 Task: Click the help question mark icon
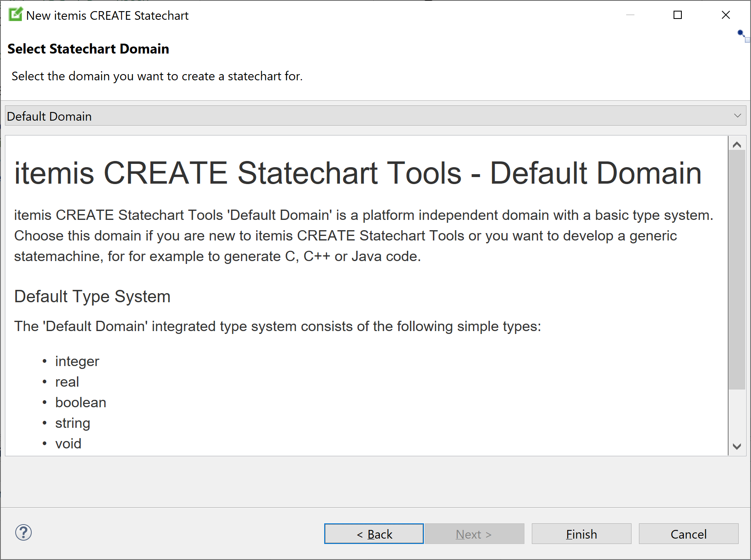pos(23,532)
